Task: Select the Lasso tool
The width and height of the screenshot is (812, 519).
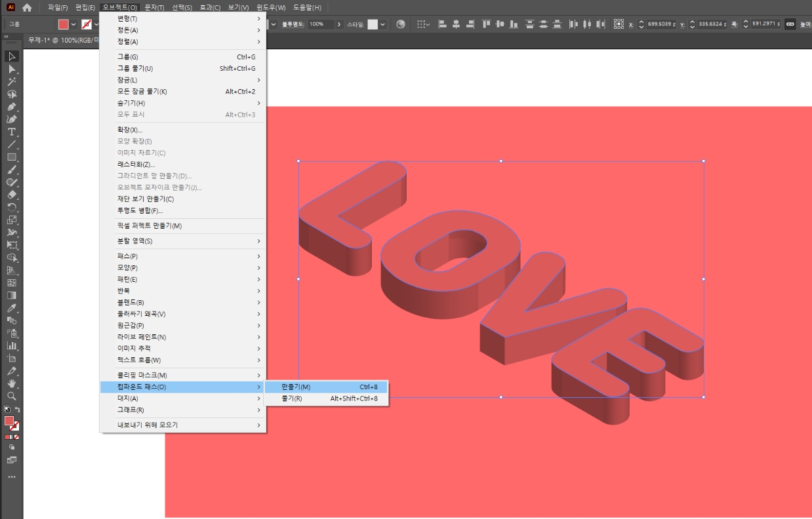Action: point(12,94)
